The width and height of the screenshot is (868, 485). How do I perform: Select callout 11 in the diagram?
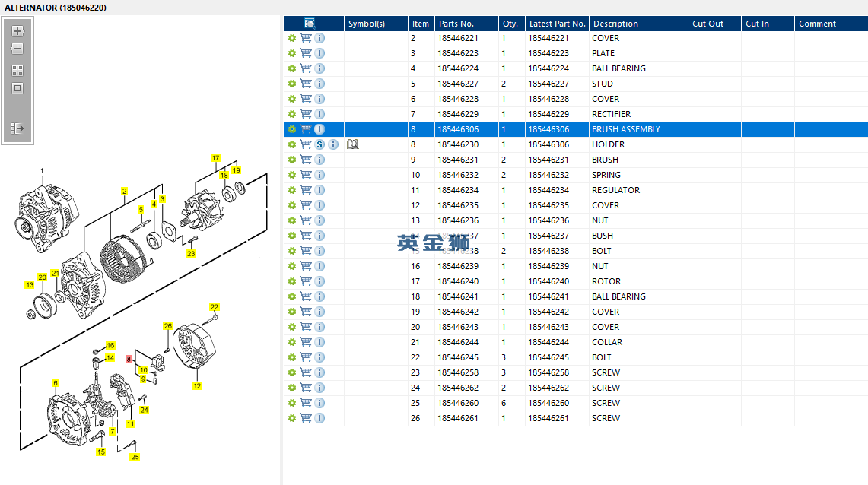pyautogui.click(x=130, y=424)
